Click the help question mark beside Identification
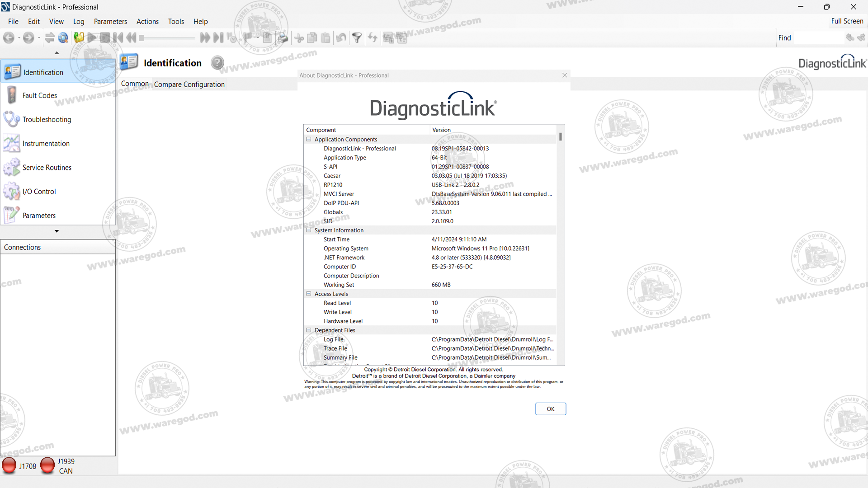868x488 pixels. pyautogui.click(x=217, y=63)
